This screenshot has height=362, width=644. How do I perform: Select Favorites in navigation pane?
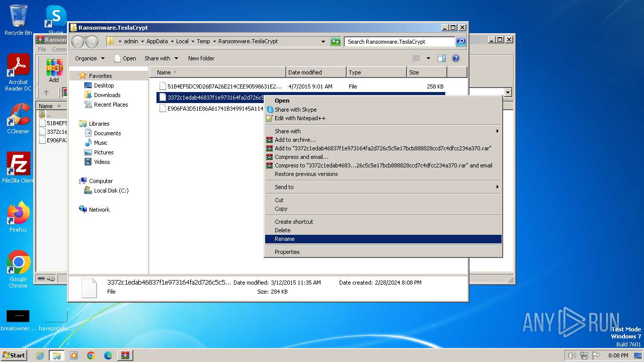[100, 76]
